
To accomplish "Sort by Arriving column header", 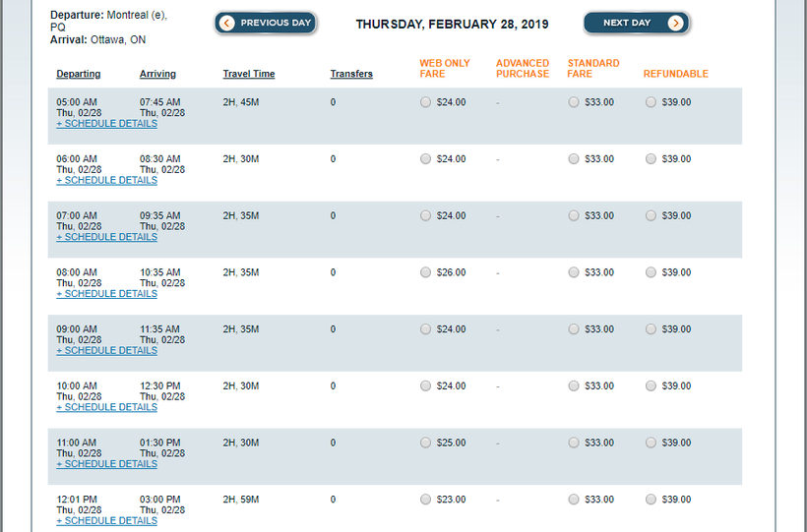I will tap(160, 74).
